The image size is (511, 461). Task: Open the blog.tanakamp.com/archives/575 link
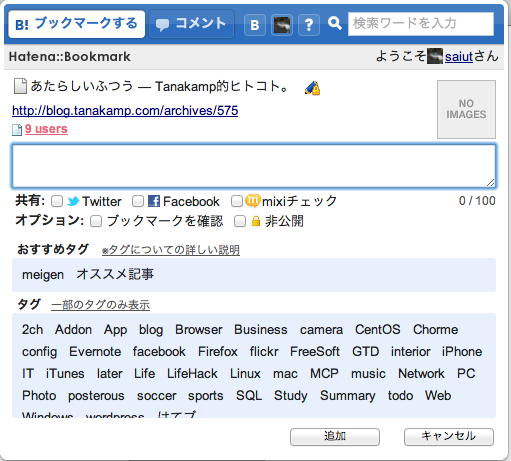pos(125,111)
